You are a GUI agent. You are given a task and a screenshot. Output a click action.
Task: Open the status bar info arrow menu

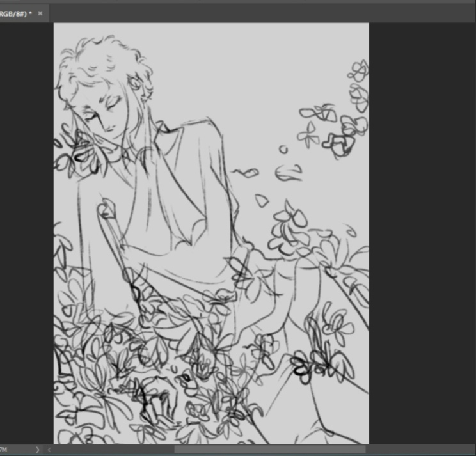[x=38, y=450]
